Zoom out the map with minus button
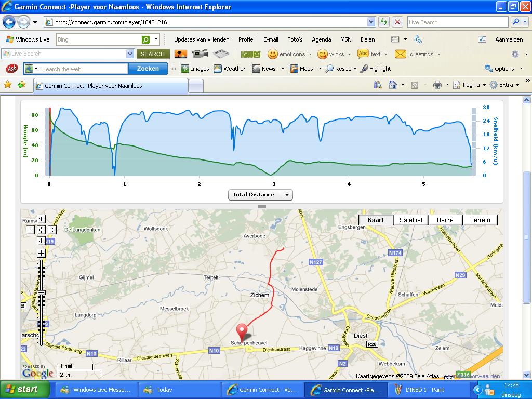532x399 pixels. [x=41, y=355]
